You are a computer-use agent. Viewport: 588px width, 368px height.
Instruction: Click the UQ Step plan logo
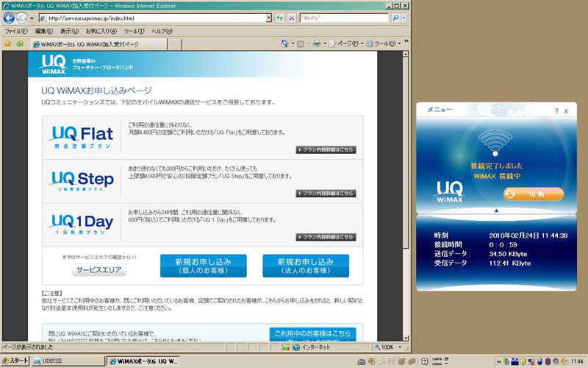click(x=82, y=181)
